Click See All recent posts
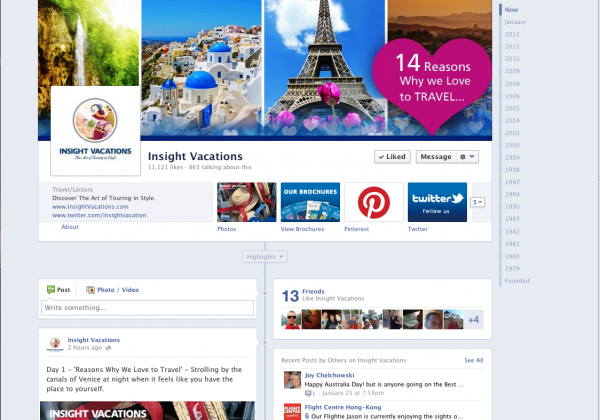The width and height of the screenshot is (600, 420). (473, 360)
